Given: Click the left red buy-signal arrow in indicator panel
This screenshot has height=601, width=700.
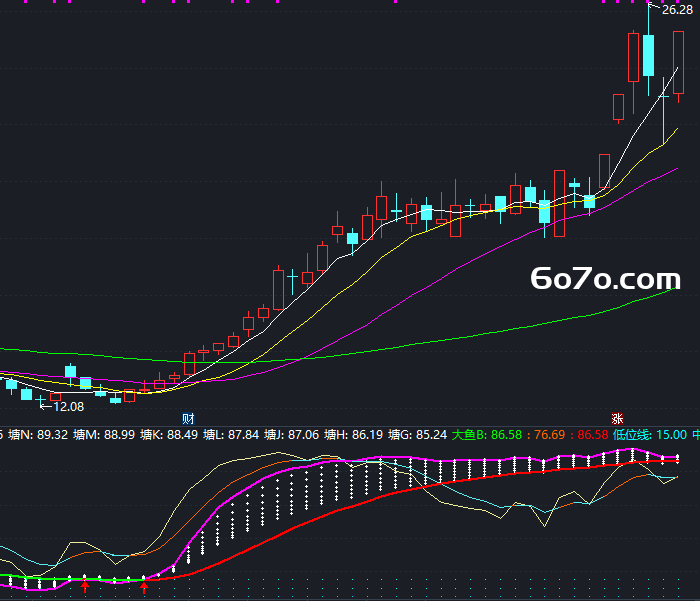Looking at the screenshot, I should point(85,586).
